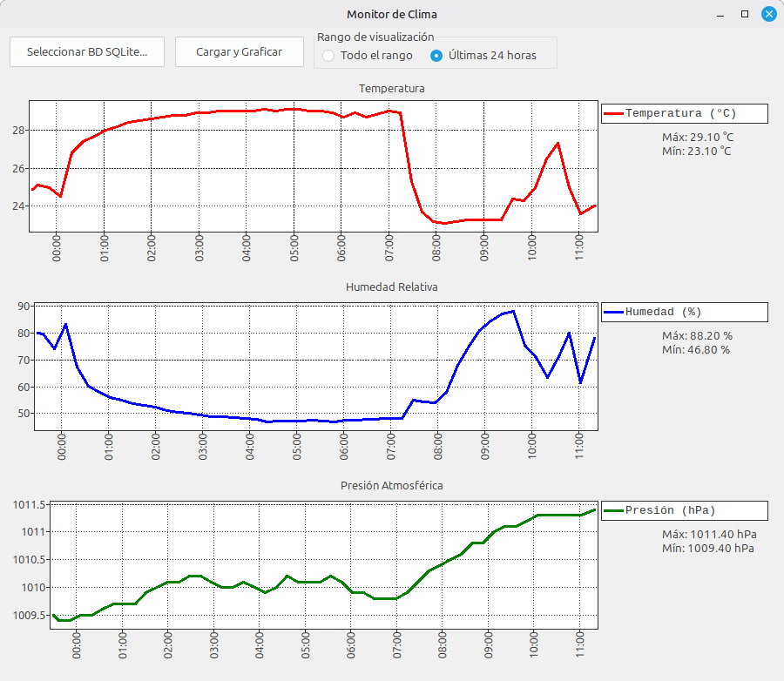The height and width of the screenshot is (681, 784).
Task: Click the humidity peak near 09:30
Action: [513, 312]
